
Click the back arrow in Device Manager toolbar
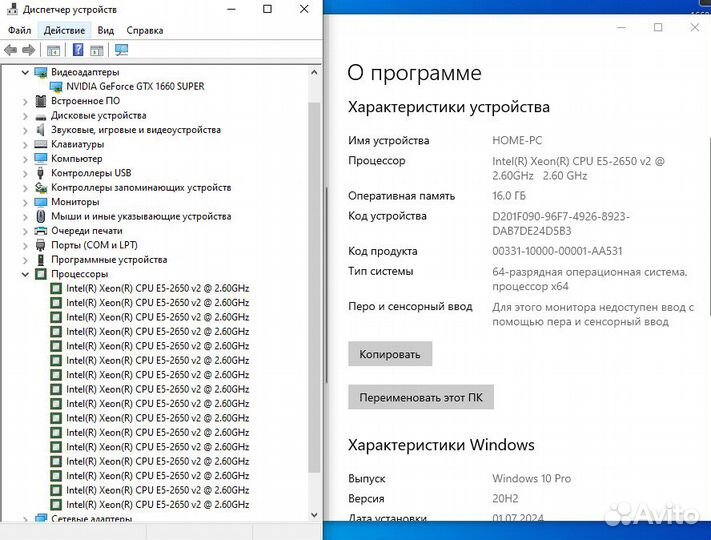10,49
